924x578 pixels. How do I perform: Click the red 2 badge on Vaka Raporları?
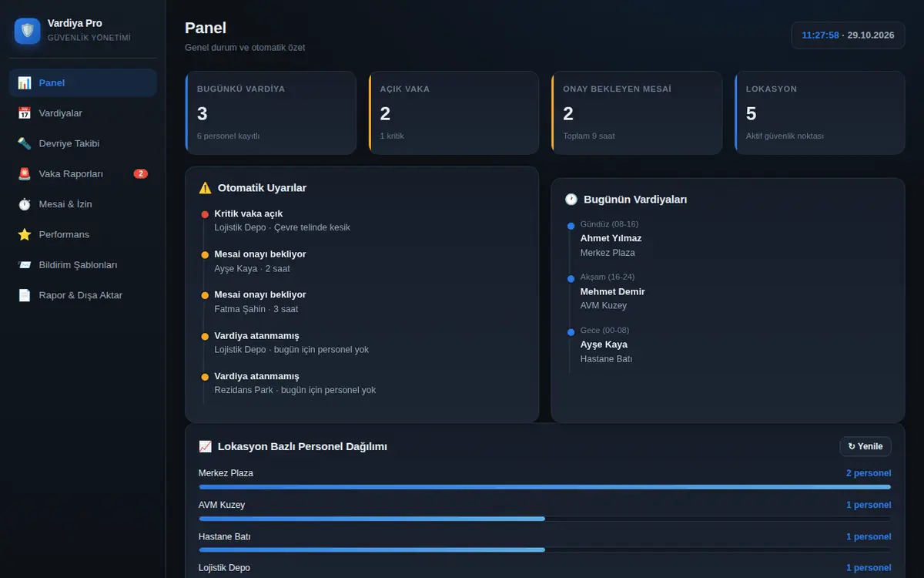[x=141, y=174]
